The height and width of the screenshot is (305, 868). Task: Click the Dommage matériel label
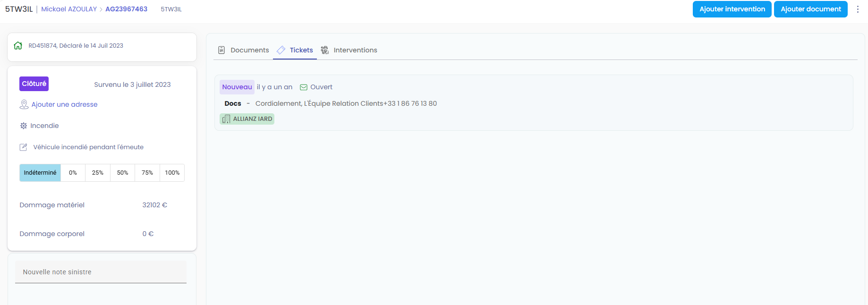tap(52, 205)
